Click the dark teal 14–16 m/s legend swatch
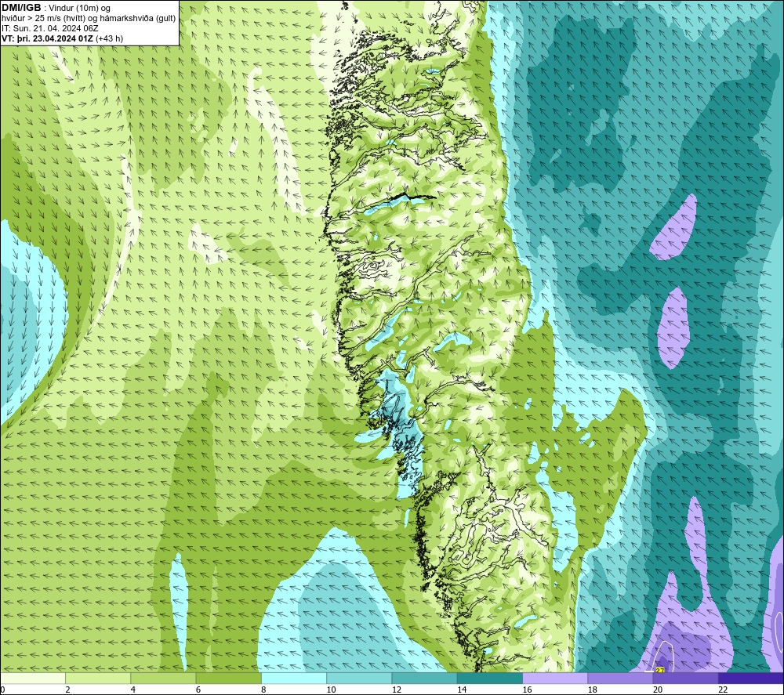The width and height of the screenshot is (784, 695). tap(490, 678)
